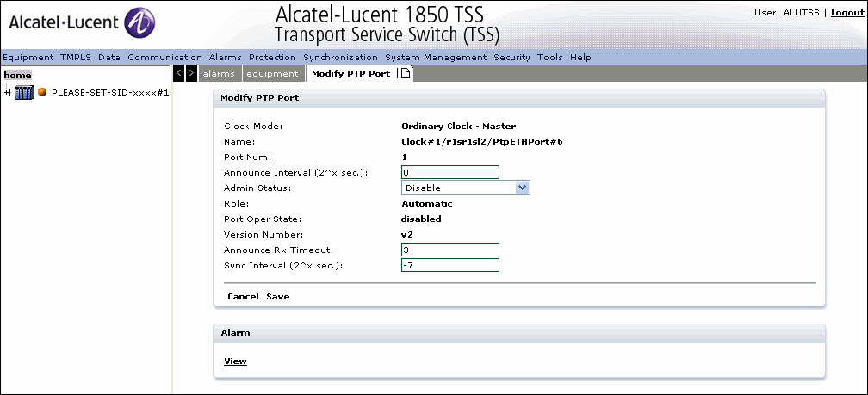The image size is (868, 395).
Task: Click the new page icon after tabs
Action: pyautogui.click(x=406, y=73)
